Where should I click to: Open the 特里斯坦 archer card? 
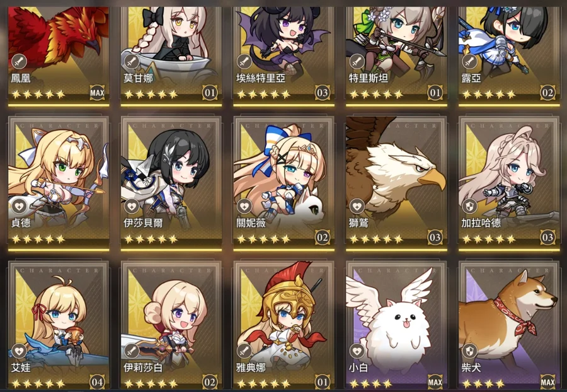coord(396,54)
